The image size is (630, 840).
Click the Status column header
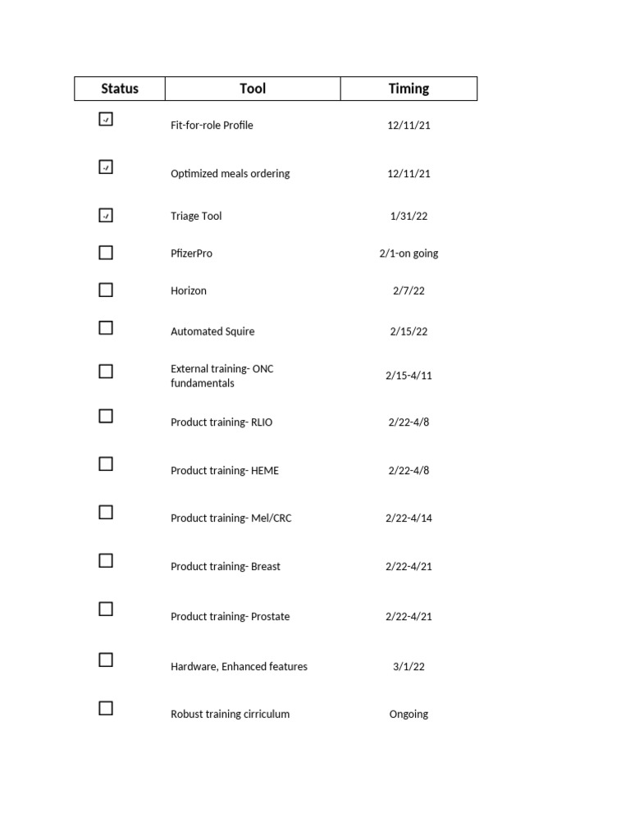coord(120,89)
